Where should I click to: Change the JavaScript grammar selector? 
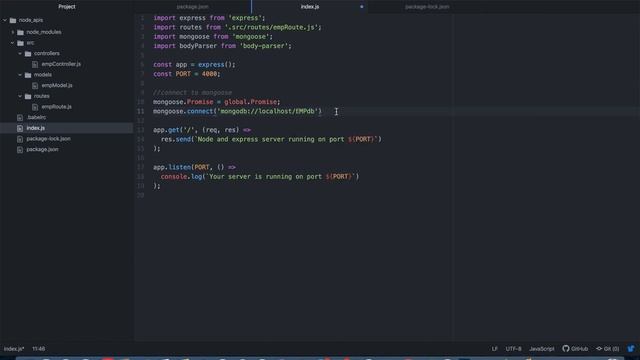(542, 349)
